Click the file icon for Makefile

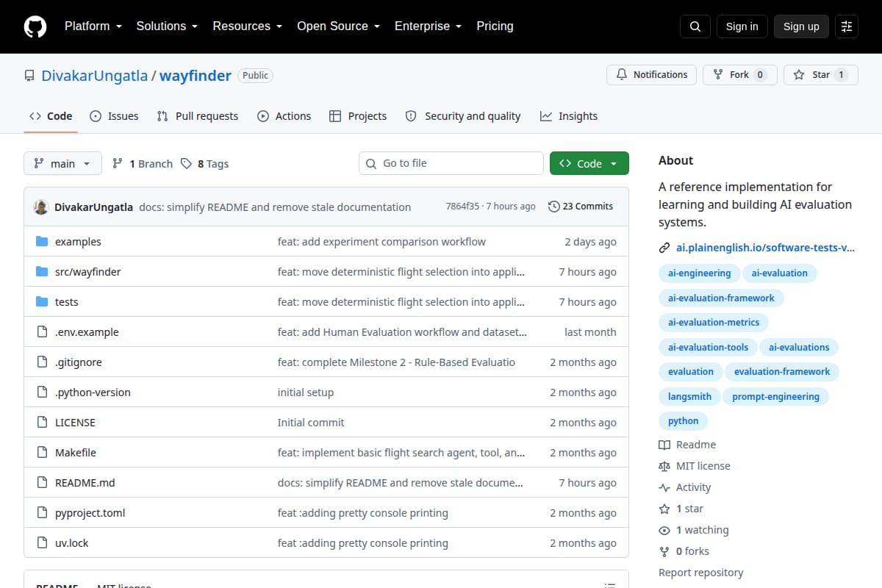(42, 453)
